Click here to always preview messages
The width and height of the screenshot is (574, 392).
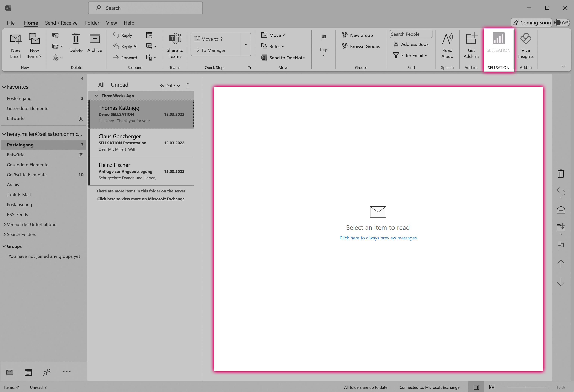pos(378,238)
